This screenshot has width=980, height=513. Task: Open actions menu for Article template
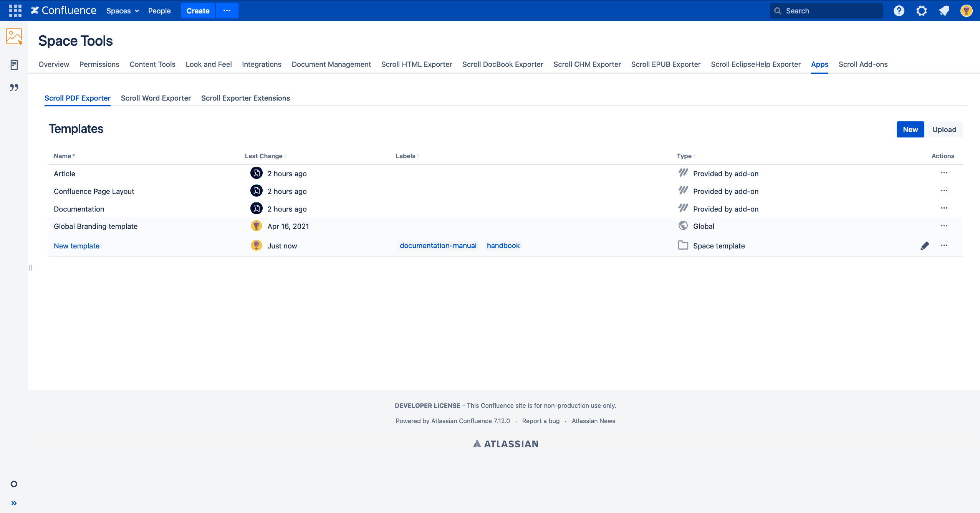tap(944, 173)
